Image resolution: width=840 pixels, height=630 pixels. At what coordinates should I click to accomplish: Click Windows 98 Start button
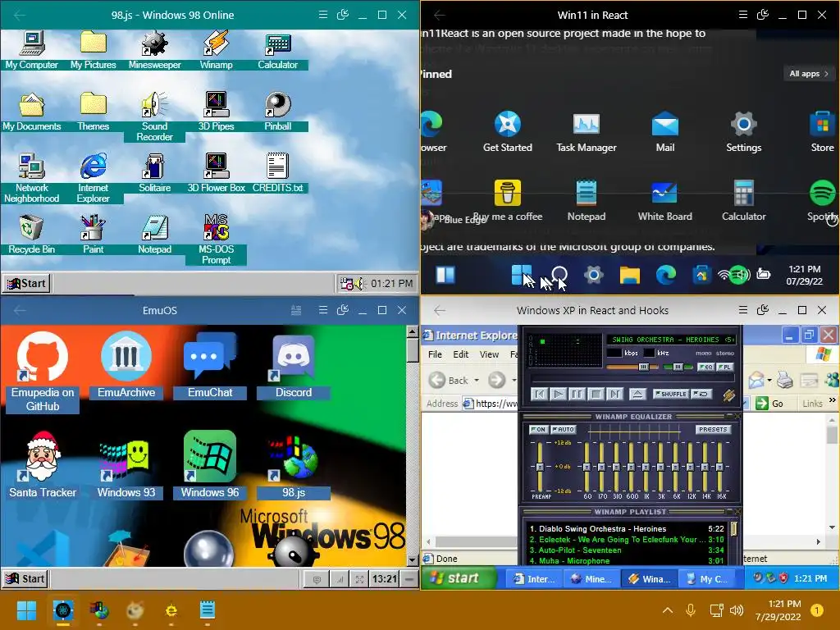pos(27,283)
